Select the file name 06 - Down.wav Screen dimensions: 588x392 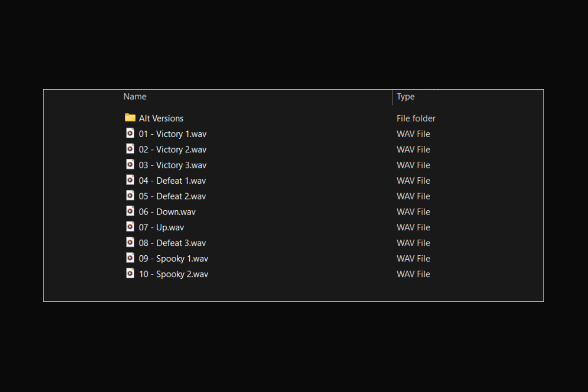167,212
